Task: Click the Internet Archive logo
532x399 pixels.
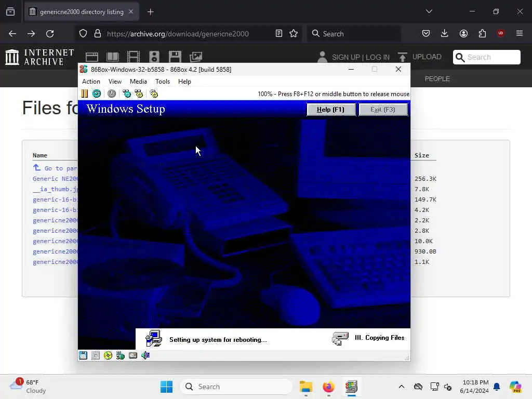Action: (x=39, y=57)
